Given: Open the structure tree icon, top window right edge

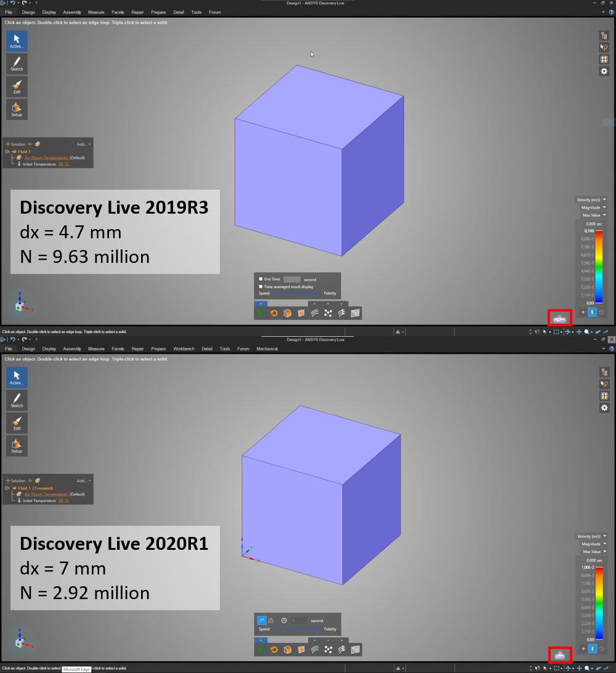Looking at the screenshot, I should [x=604, y=36].
